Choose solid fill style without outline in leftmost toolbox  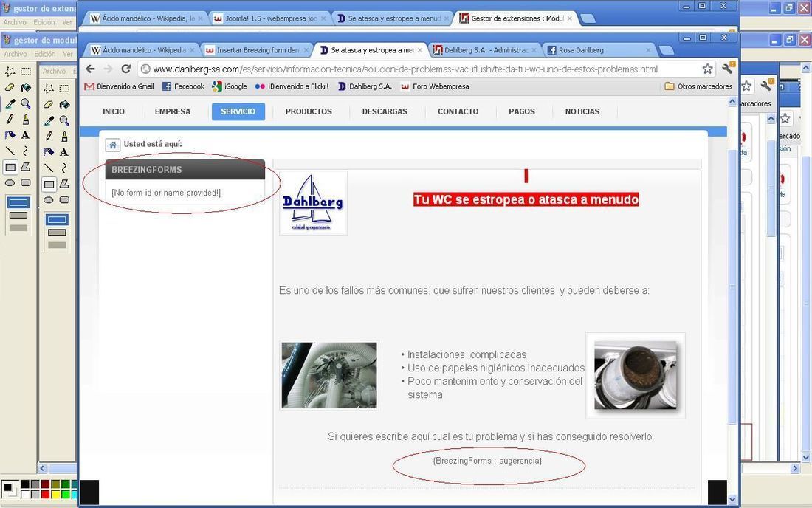pyautogui.click(x=18, y=228)
